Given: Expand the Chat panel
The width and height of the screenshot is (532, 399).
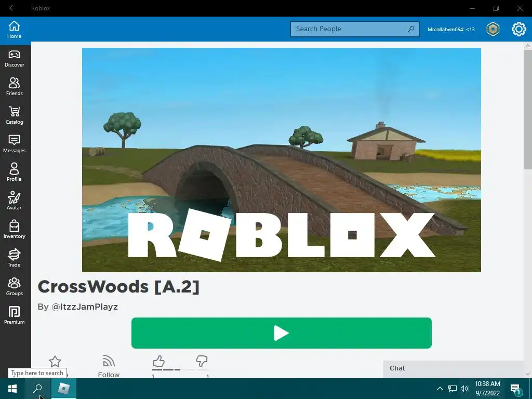Looking at the screenshot, I should tap(454, 368).
